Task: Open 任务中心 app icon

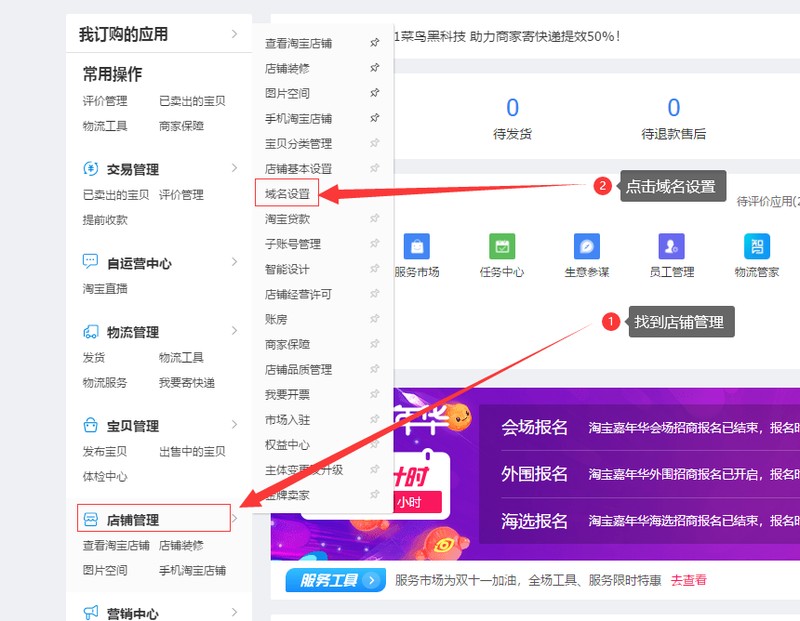Action: (502, 246)
